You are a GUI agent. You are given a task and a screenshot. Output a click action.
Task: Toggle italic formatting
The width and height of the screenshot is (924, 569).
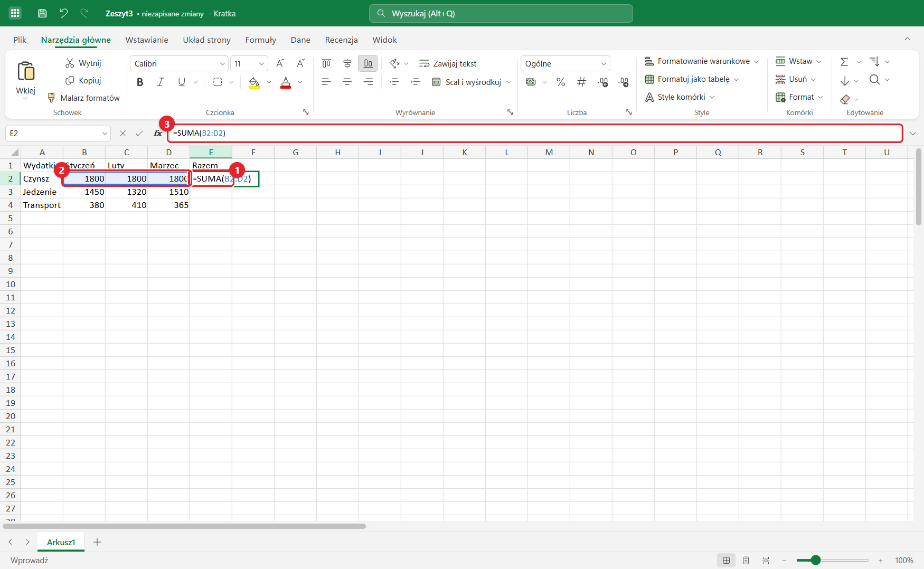pos(161,82)
